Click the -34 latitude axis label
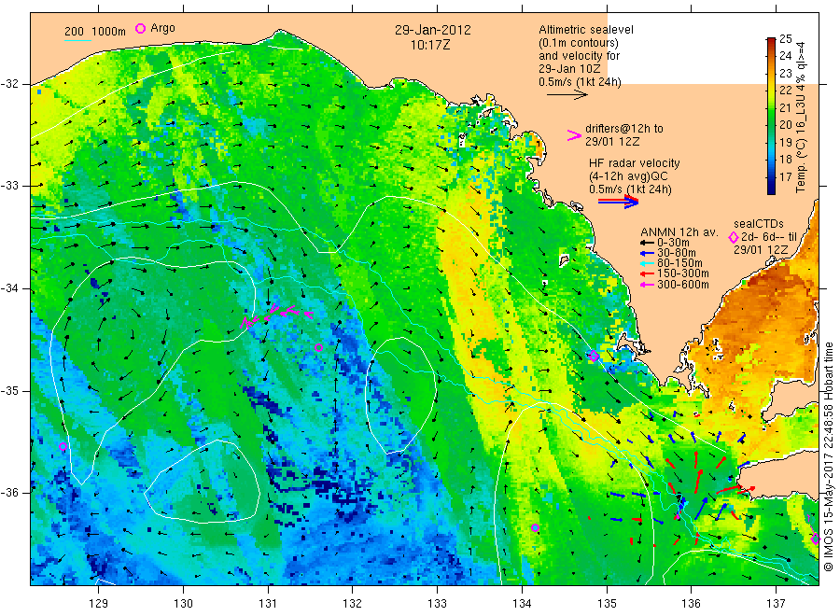 pos(10,288)
